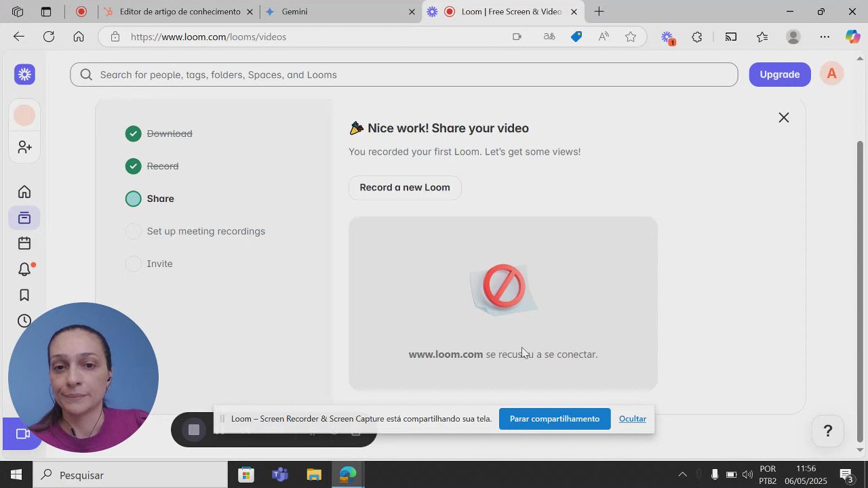The image size is (868, 488).
Task: Open the Loom extension icon with badge
Action: coord(667,38)
